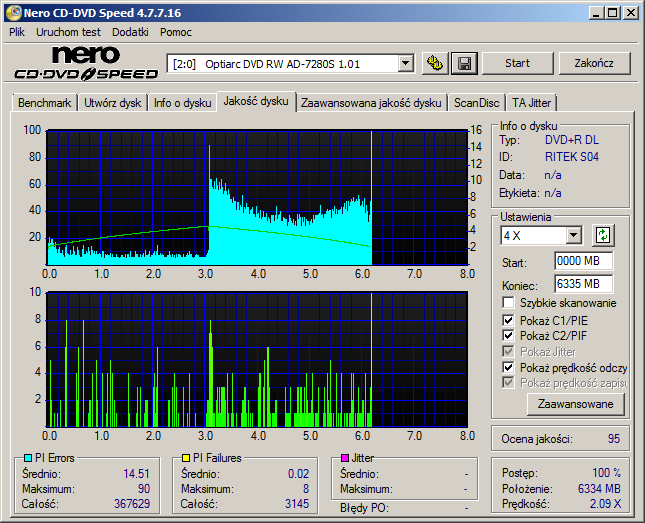The image size is (645, 523).
Task: Select the Jakość dysku tab
Action: (x=256, y=101)
